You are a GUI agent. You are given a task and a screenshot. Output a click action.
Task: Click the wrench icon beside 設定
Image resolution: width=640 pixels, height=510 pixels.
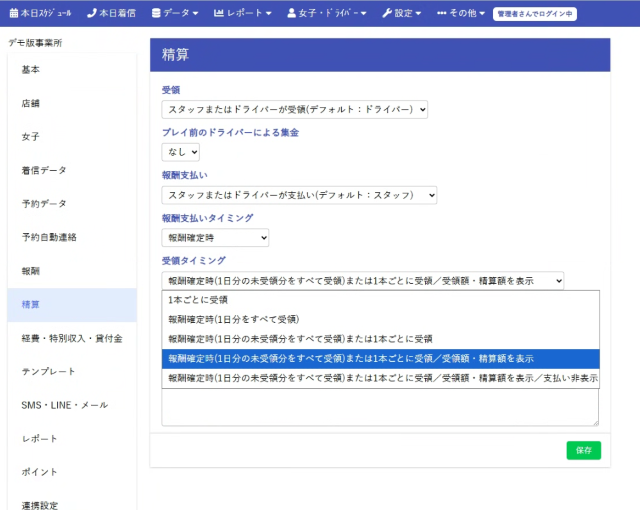tap(387, 13)
